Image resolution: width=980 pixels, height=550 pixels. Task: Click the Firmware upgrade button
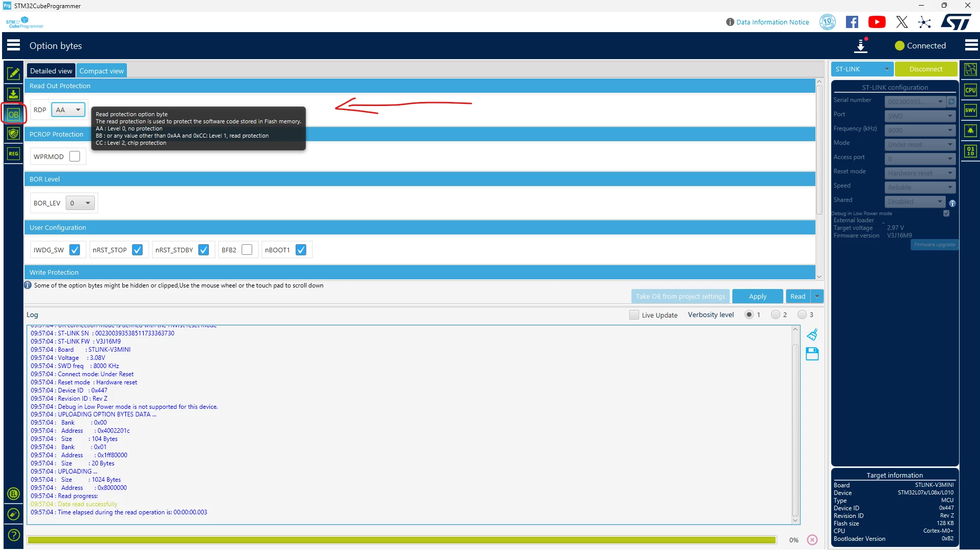[934, 245]
